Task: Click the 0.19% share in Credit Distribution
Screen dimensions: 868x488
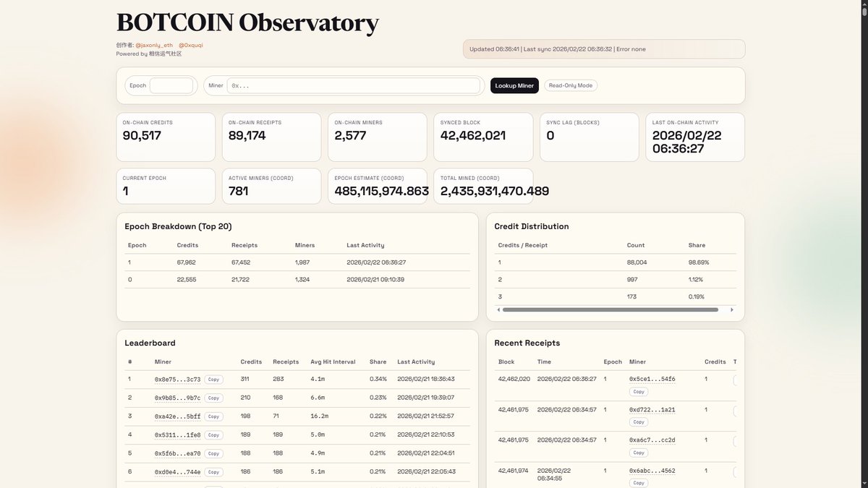Action: tap(696, 296)
